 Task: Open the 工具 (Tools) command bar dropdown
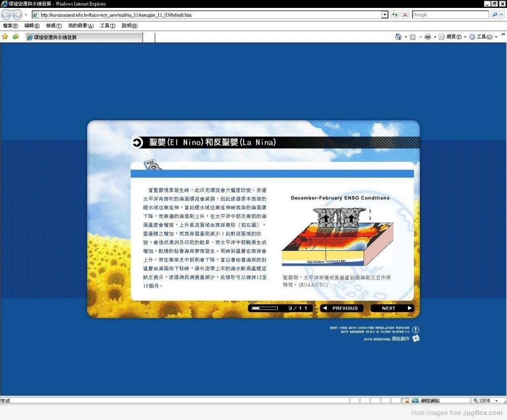(482, 37)
